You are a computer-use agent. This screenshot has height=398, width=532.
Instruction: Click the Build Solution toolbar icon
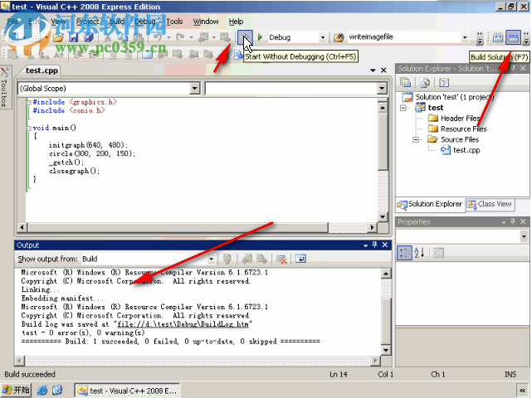(x=513, y=37)
